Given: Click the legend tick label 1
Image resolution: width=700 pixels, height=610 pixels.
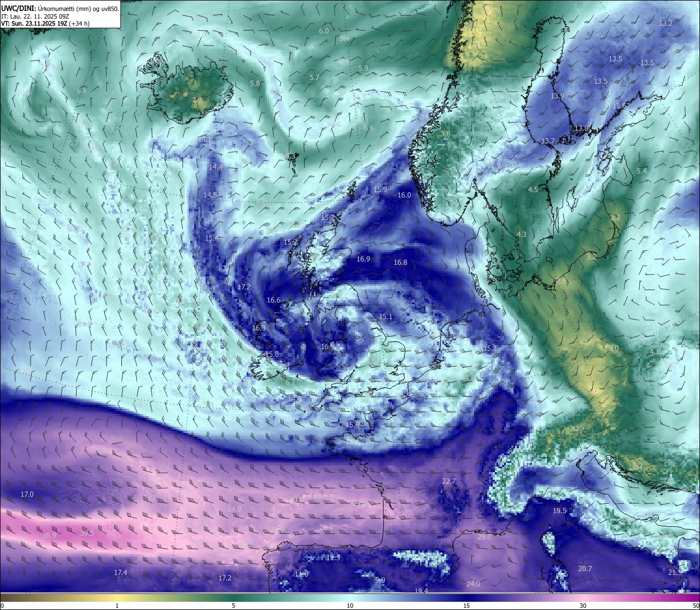Looking at the screenshot, I should click(117, 606).
